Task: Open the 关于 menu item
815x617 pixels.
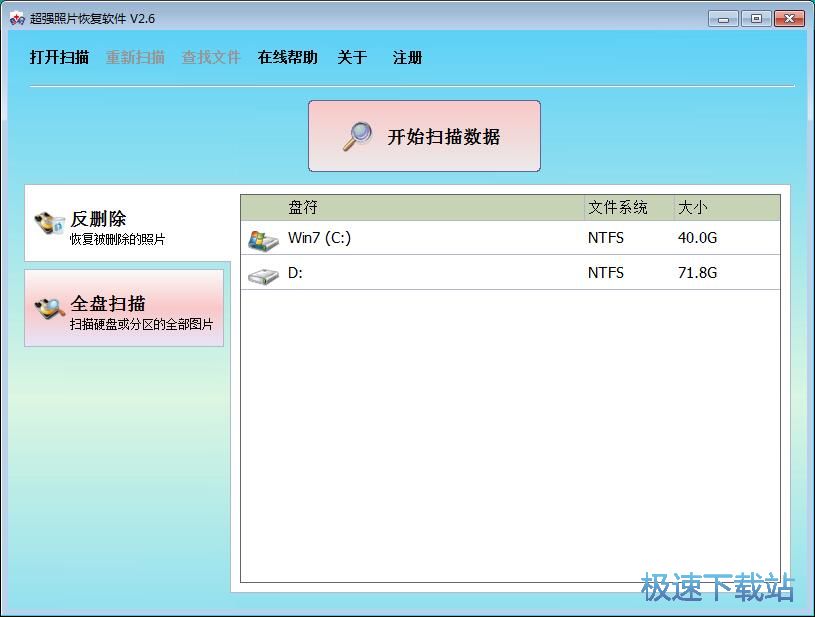Action: (352, 57)
